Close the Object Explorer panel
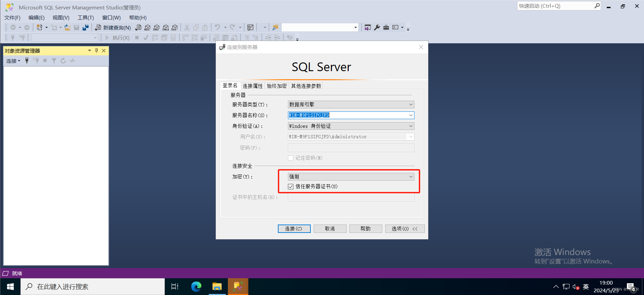The image size is (644, 295). tap(104, 51)
